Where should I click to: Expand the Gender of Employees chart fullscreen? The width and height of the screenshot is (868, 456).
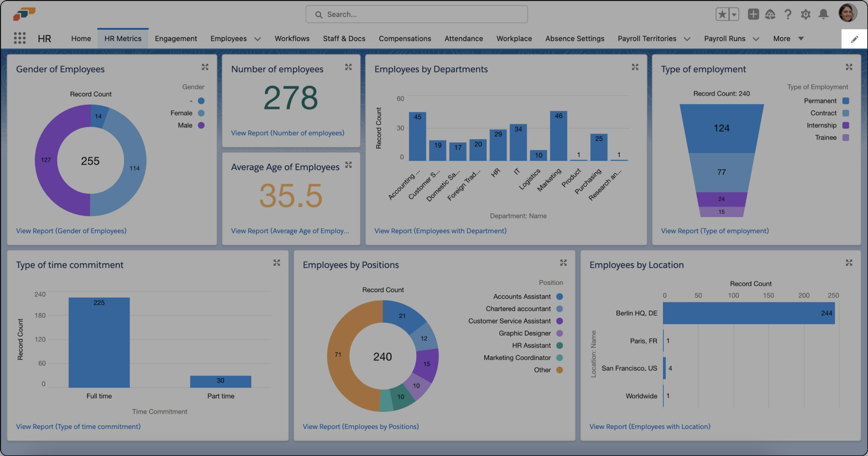[x=205, y=67]
